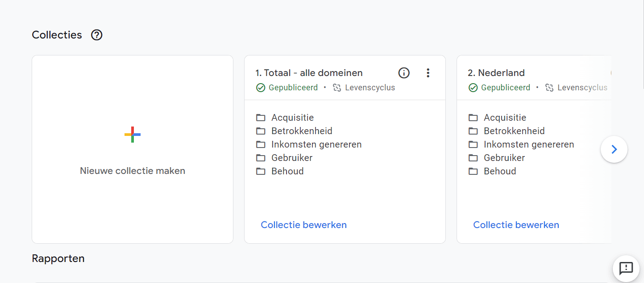Go to next collections with right chevron arrow
The height and width of the screenshot is (283, 644).
pos(614,149)
